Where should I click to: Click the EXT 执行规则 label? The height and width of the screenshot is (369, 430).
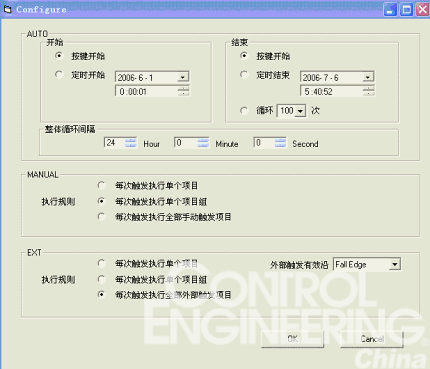(x=58, y=280)
